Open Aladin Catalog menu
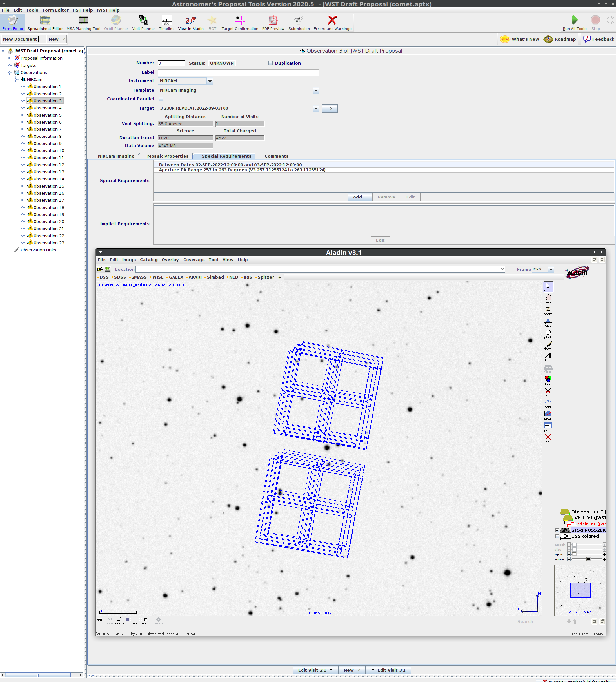This screenshot has height=682, width=616. coord(149,260)
